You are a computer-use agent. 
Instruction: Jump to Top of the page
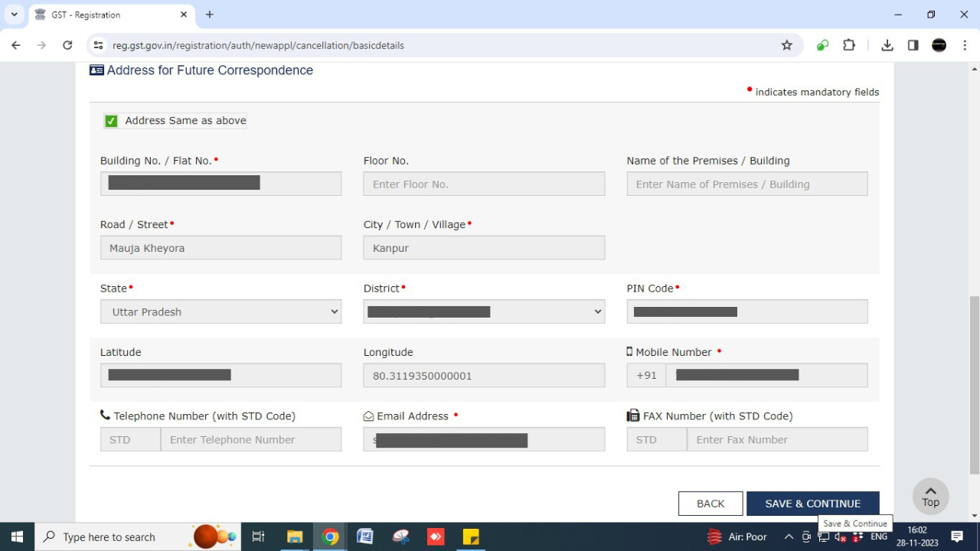(930, 497)
